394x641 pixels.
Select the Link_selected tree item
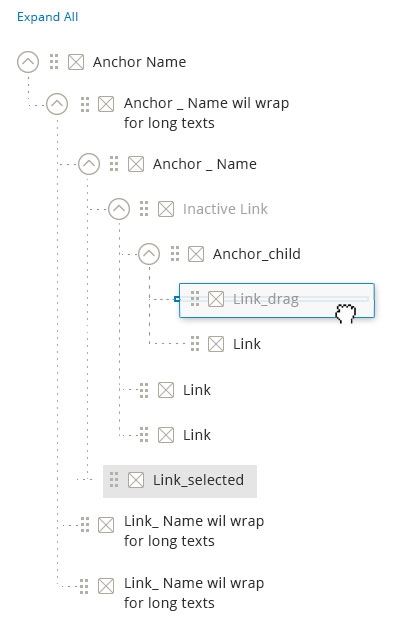180,481
